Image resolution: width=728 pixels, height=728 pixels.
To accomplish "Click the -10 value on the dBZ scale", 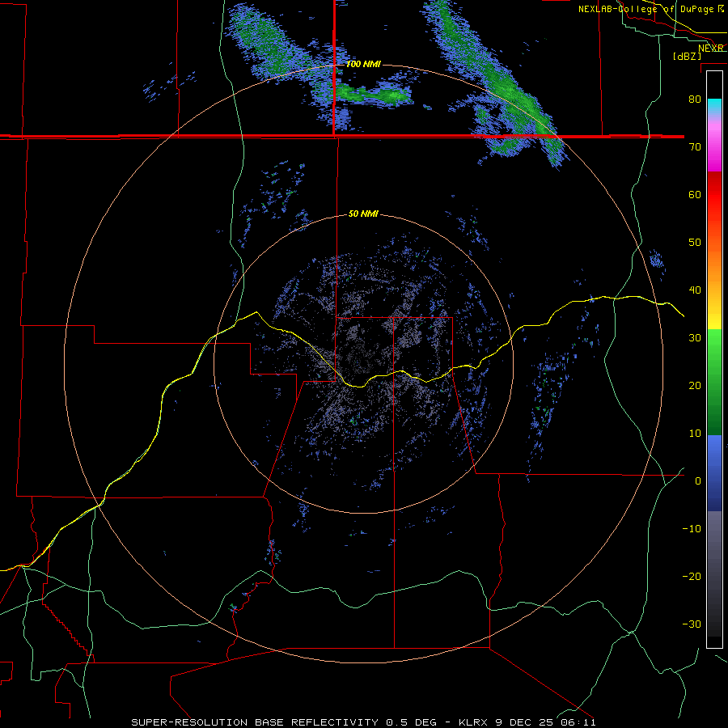I will [692, 529].
